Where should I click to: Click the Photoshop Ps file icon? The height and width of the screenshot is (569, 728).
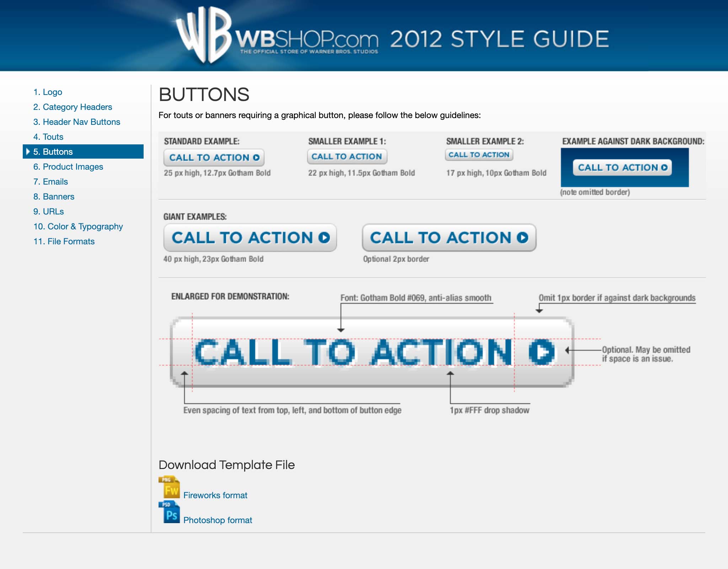click(170, 512)
